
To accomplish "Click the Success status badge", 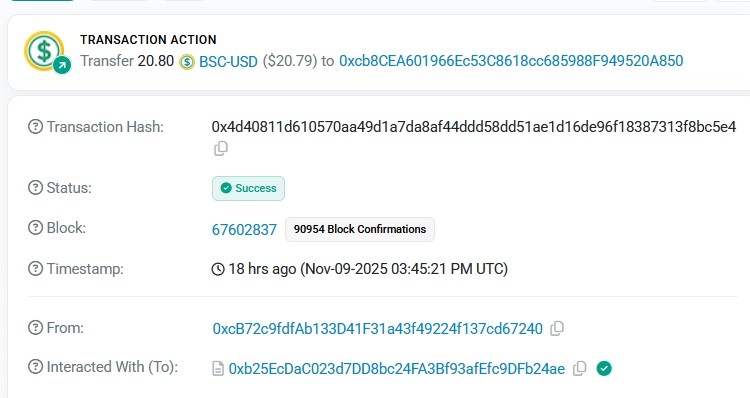I will tap(248, 188).
